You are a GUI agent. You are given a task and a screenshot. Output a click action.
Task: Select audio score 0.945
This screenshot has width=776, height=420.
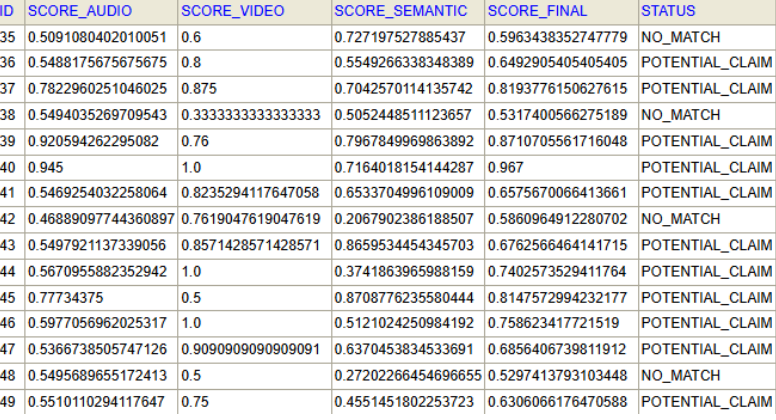[x=46, y=167]
